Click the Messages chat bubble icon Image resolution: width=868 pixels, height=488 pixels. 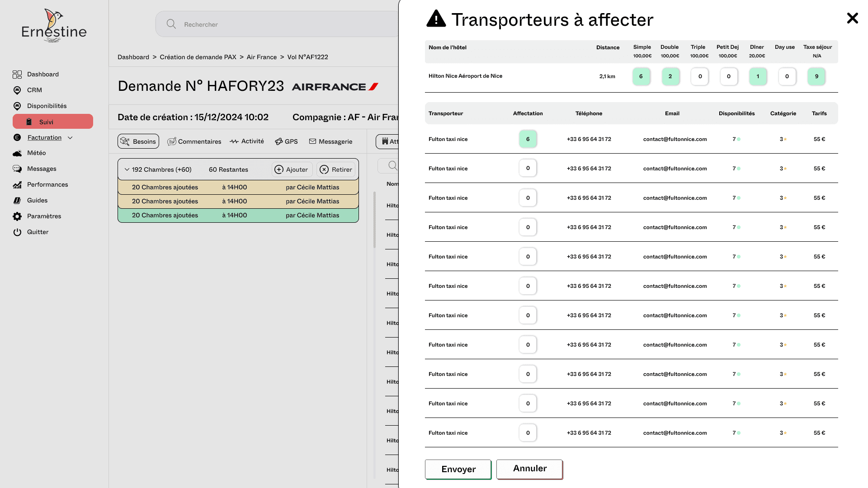[x=17, y=169]
